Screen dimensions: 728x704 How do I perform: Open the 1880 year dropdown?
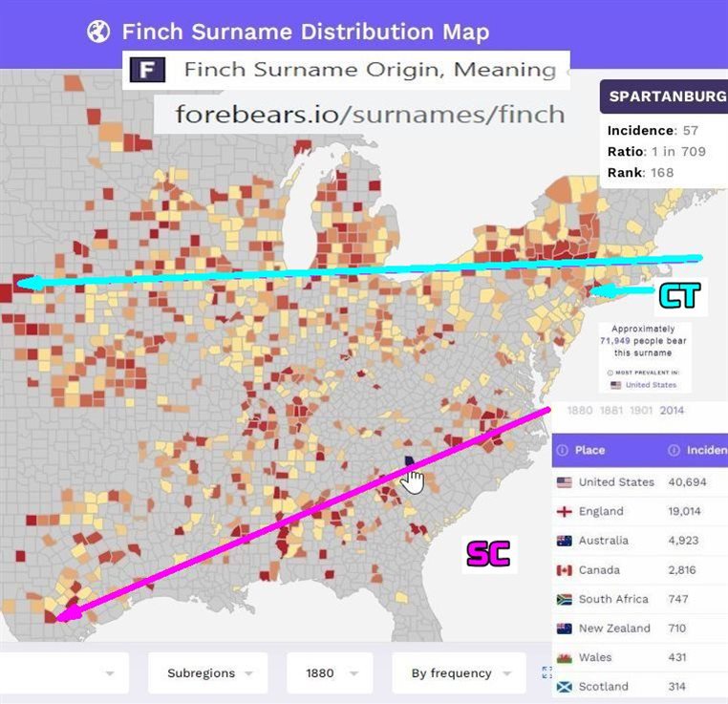[329, 672]
